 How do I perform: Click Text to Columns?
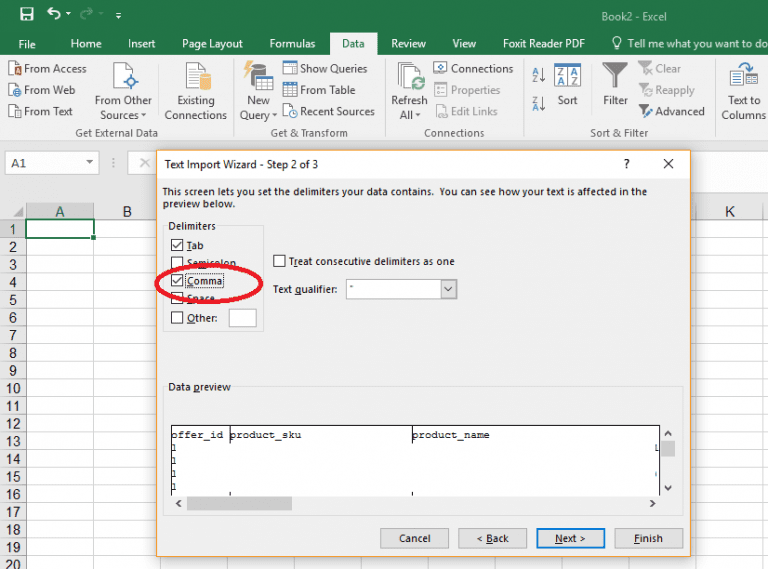click(x=743, y=91)
